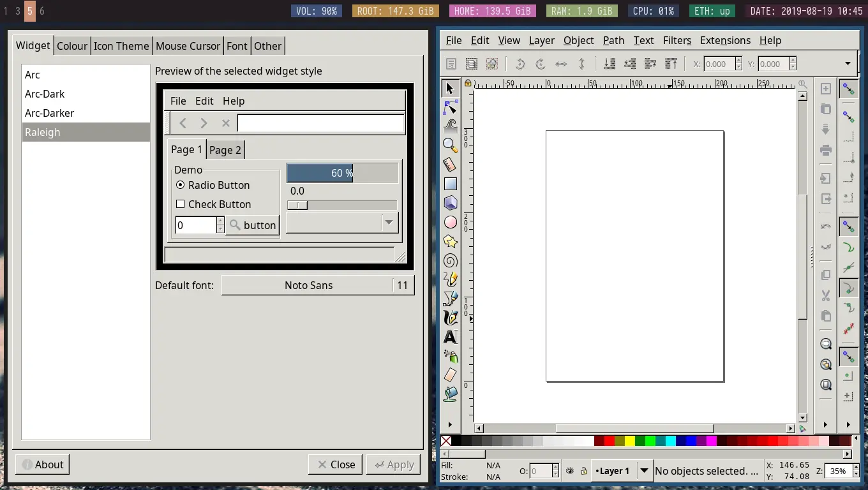
Task: Open the Path menu
Action: point(613,40)
